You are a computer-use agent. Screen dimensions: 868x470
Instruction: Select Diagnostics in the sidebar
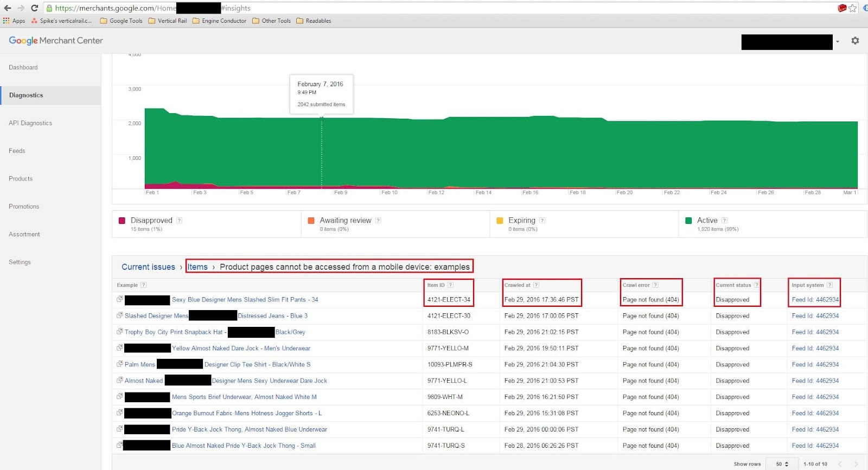click(26, 95)
